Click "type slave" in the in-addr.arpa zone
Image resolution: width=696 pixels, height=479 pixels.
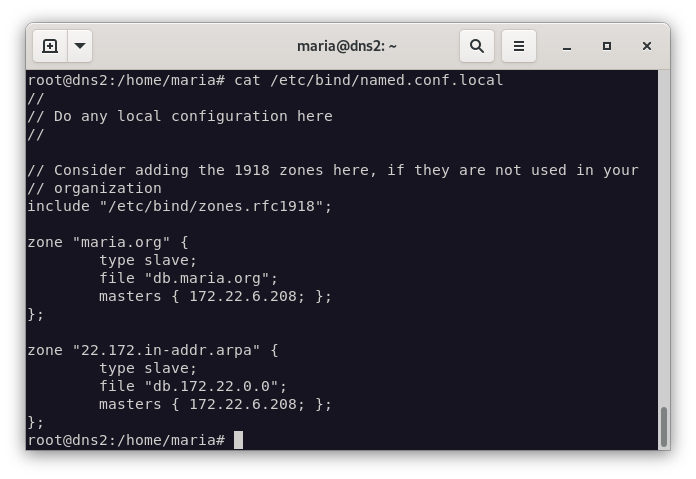click(148, 368)
